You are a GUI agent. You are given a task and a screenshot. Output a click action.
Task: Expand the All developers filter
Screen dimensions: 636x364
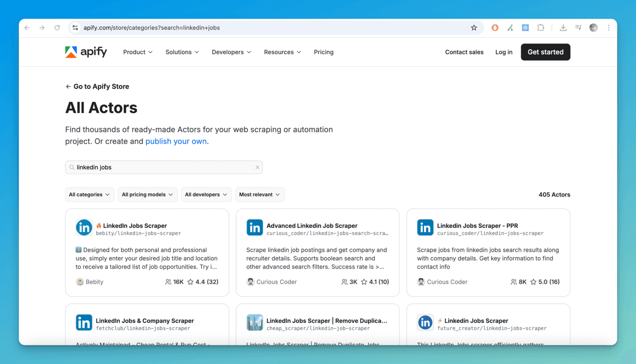click(x=206, y=195)
